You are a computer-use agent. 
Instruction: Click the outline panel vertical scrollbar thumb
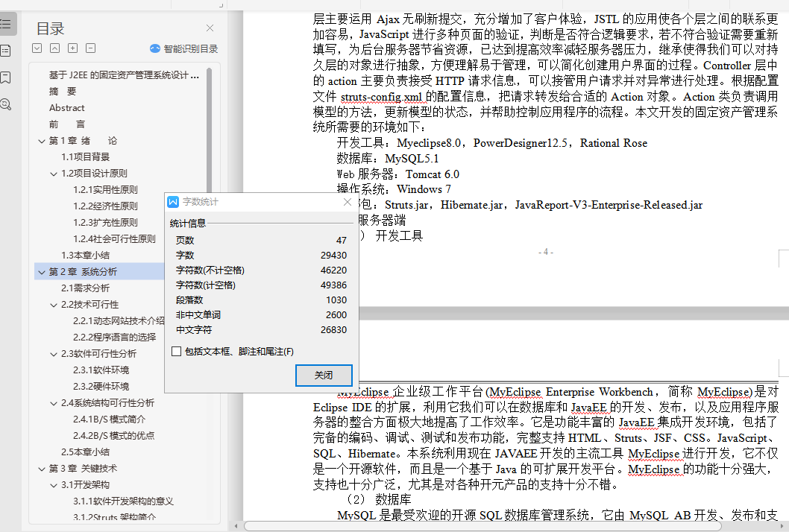(210, 130)
